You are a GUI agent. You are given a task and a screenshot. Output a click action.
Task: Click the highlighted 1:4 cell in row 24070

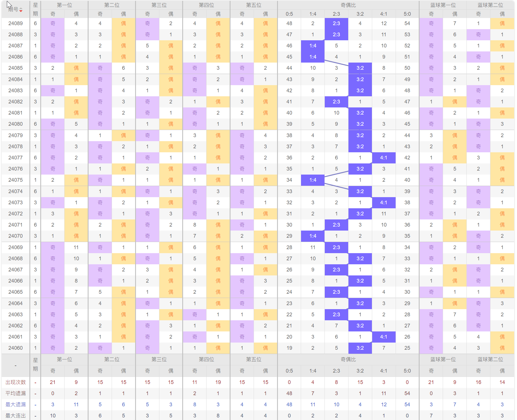click(313, 236)
